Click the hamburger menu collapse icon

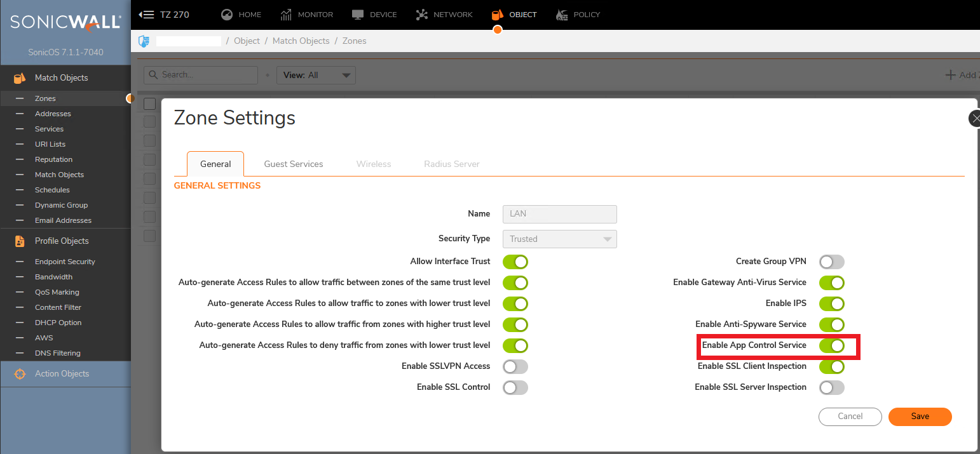(146, 15)
